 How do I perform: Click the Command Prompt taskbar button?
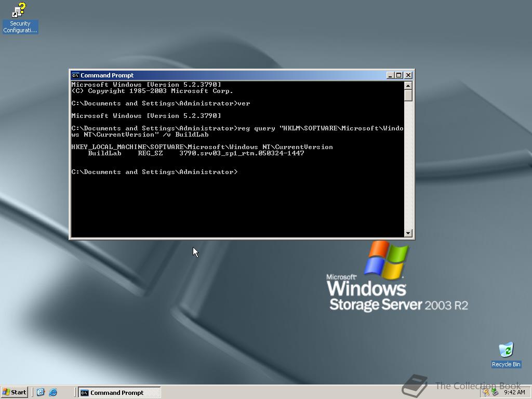pos(119,393)
